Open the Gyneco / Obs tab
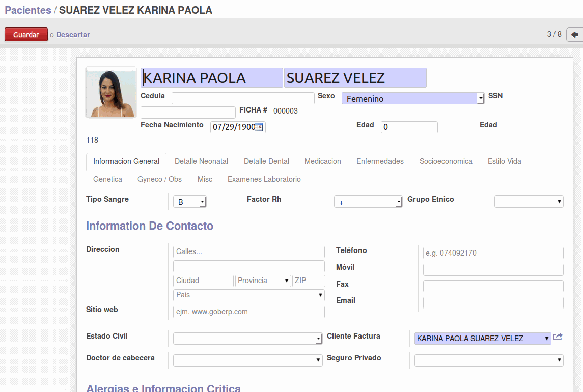The height and width of the screenshot is (392, 583). (159, 179)
